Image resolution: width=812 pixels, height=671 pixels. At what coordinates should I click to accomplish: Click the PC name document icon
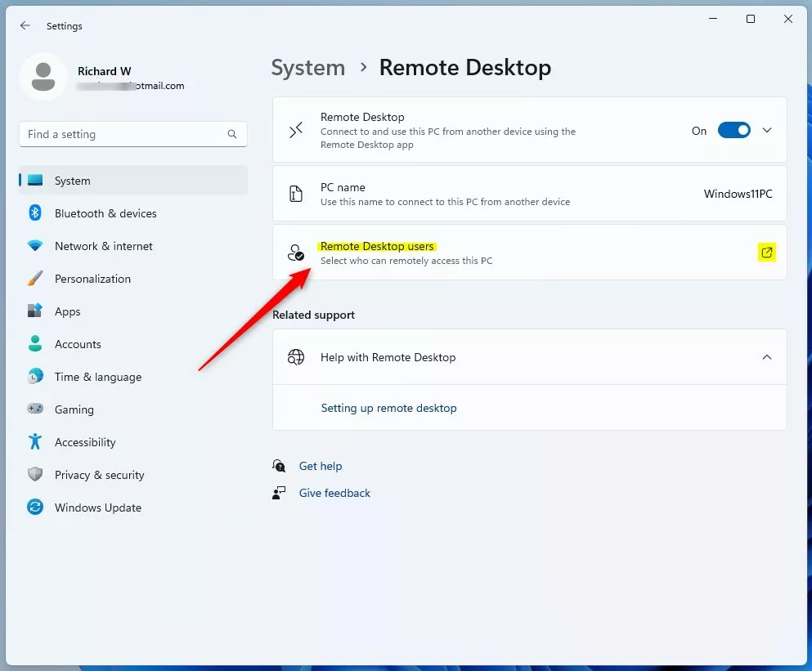pos(296,194)
